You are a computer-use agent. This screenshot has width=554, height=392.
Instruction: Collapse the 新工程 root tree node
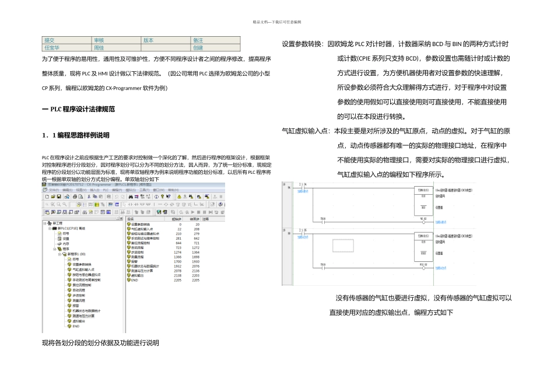[45, 223]
